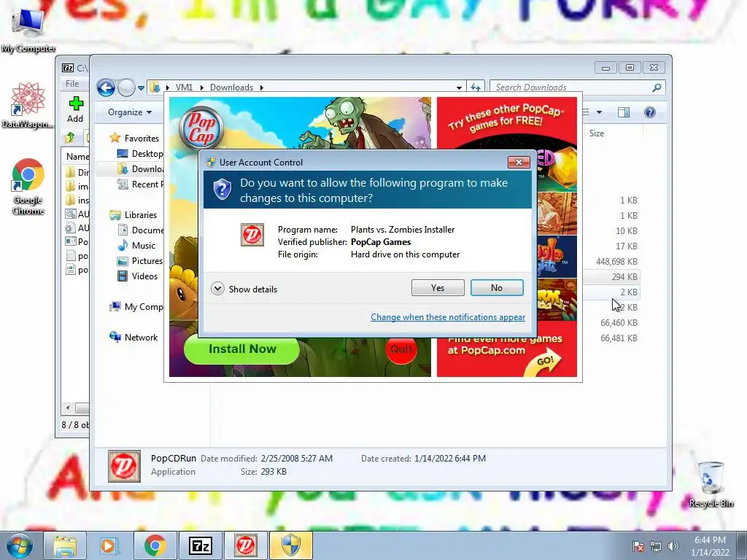
Task: Click the Name column header in 7-Zip
Action: [77, 156]
